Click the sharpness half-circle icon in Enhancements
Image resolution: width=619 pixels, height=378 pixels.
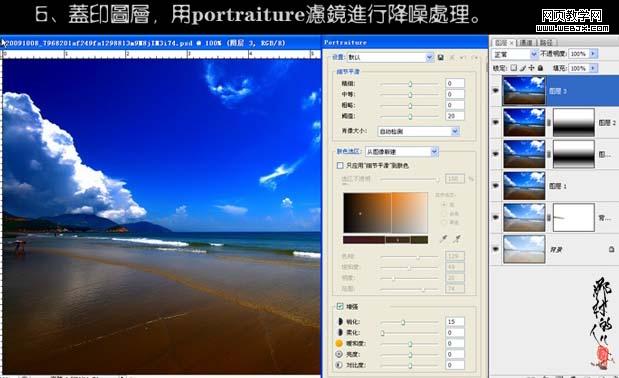coord(339,322)
